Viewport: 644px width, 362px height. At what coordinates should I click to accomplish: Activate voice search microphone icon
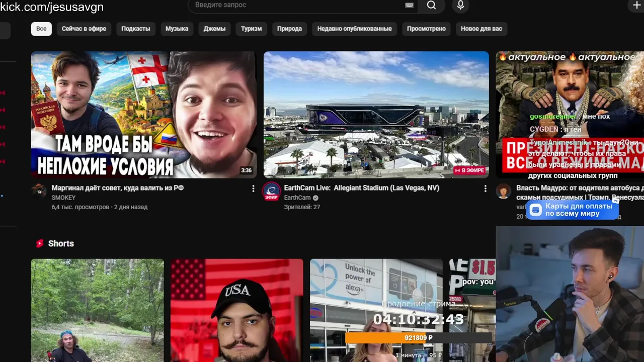click(460, 5)
